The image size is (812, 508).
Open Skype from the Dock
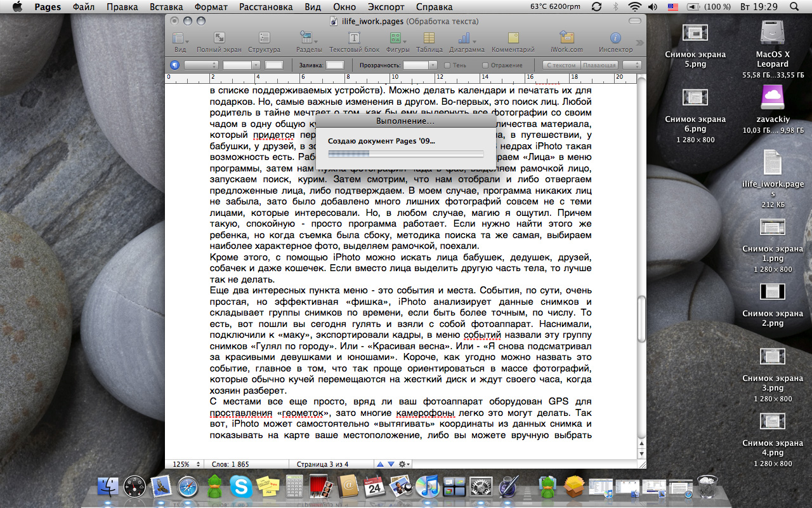[x=241, y=487]
